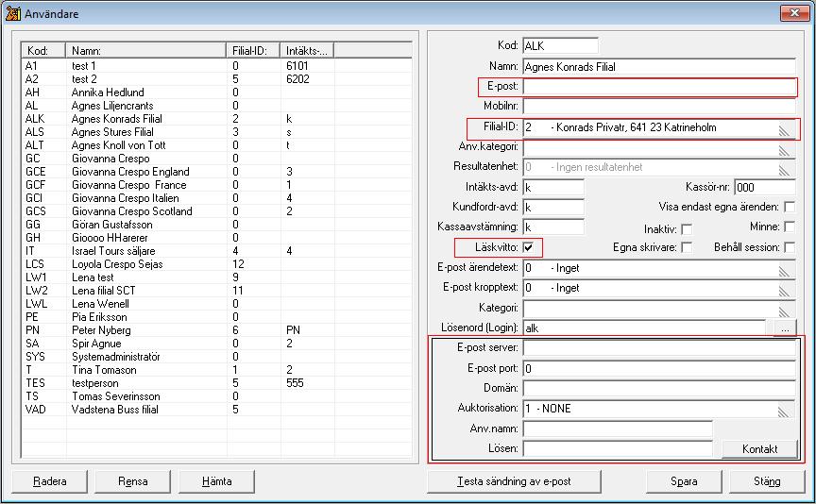Open the Kontakt button
This screenshot has width=816, height=504.
click(759, 449)
